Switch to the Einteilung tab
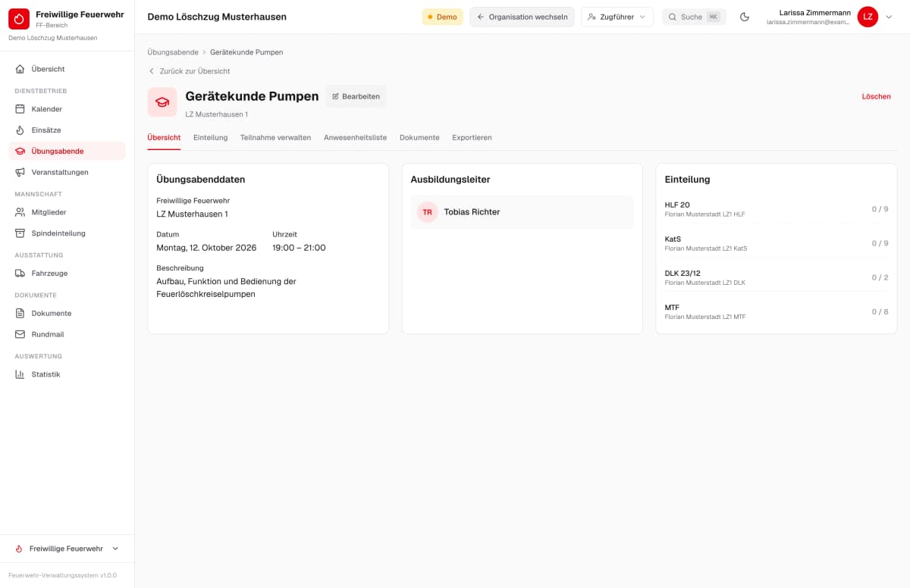The height and width of the screenshot is (588, 910). (x=210, y=138)
